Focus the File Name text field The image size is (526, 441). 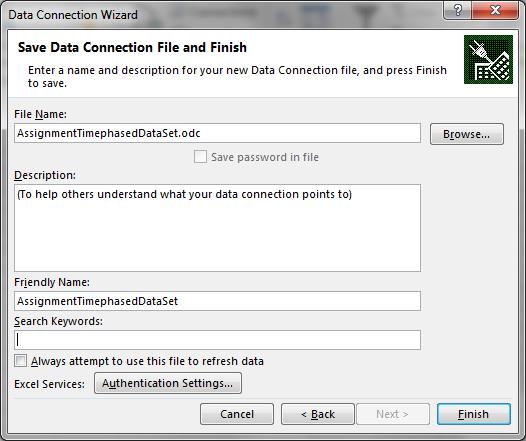click(x=217, y=133)
